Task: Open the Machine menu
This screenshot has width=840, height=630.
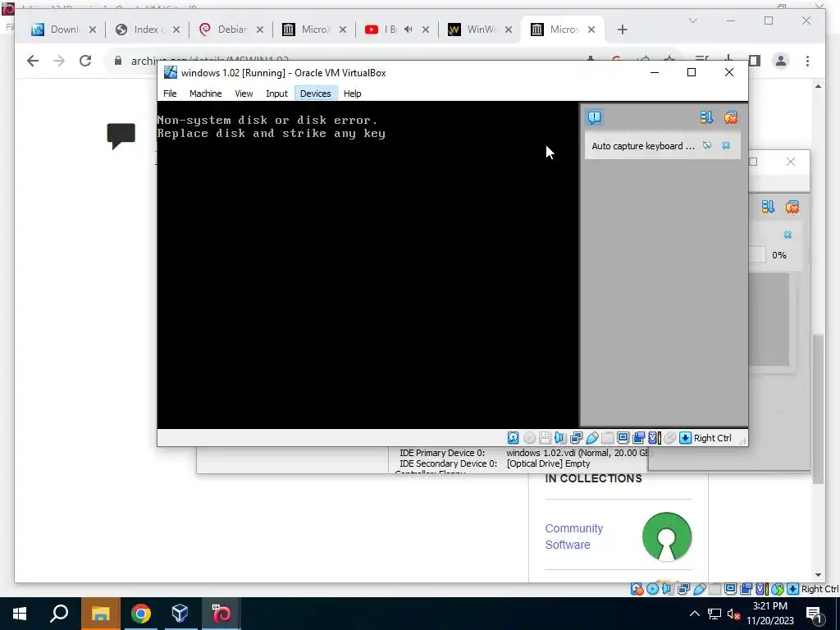Action: 205,94
